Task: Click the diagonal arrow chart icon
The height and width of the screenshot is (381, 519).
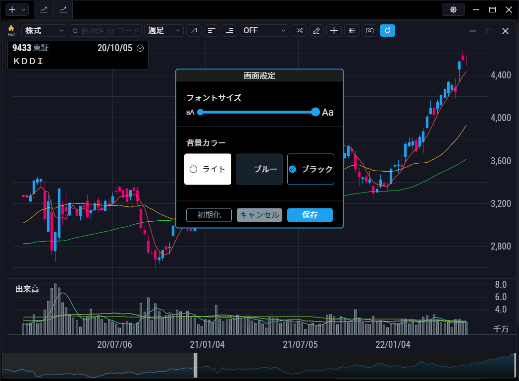Action: tap(194, 31)
